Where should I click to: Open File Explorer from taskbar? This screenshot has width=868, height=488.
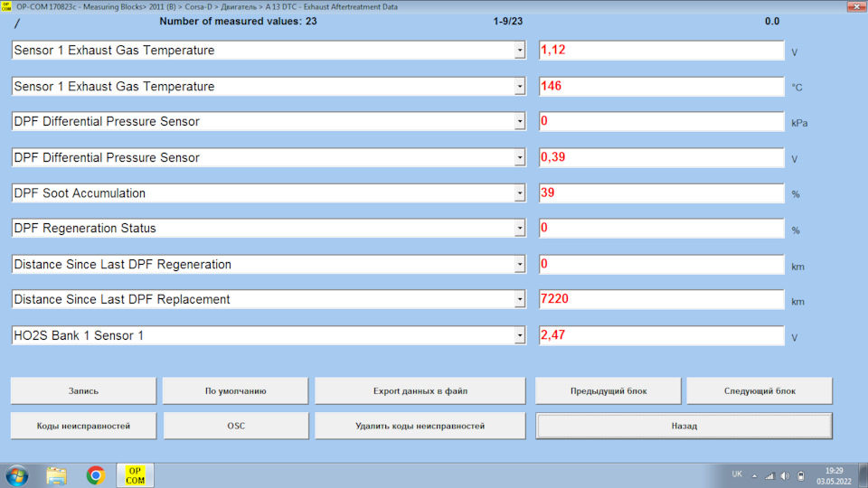56,475
